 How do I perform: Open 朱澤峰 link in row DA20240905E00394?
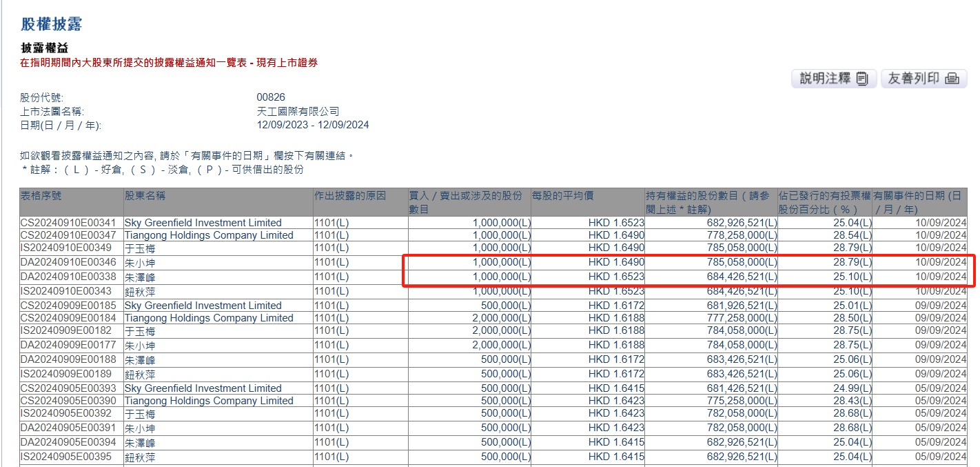click(x=140, y=442)
